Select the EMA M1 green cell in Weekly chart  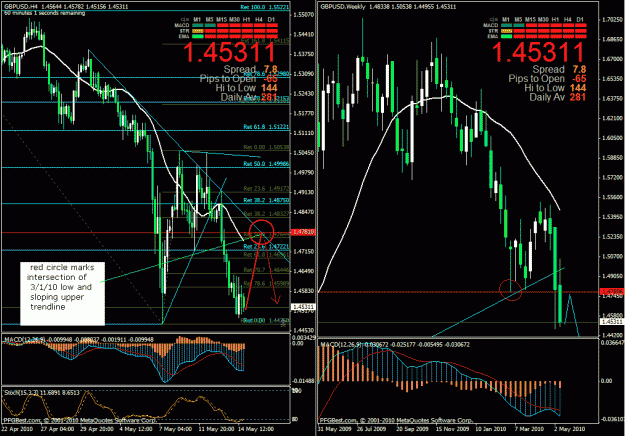(506, 36)
